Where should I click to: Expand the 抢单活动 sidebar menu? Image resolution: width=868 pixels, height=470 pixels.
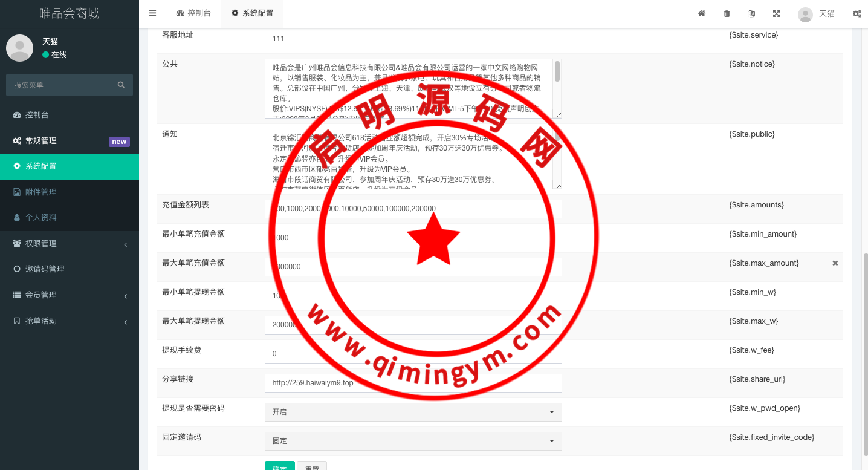tap(70, 321)
